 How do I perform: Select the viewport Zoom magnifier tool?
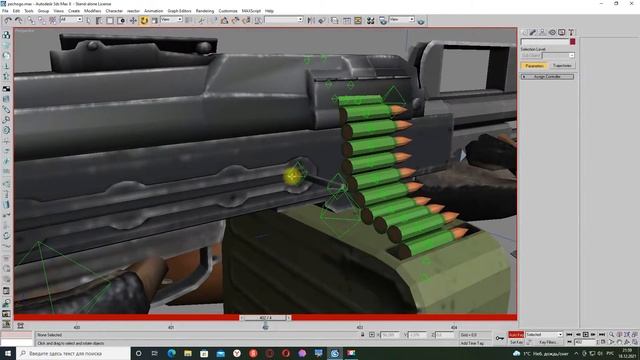tap(611, 335)
